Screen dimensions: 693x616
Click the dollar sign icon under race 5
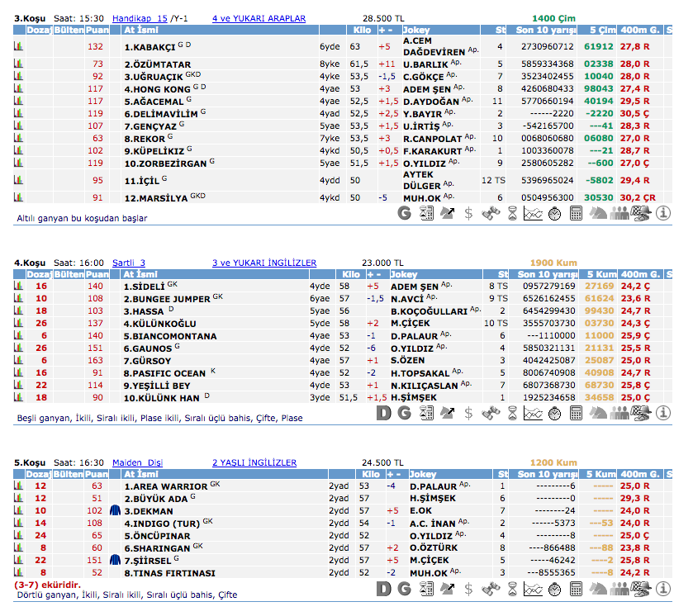tap(469, 589)
